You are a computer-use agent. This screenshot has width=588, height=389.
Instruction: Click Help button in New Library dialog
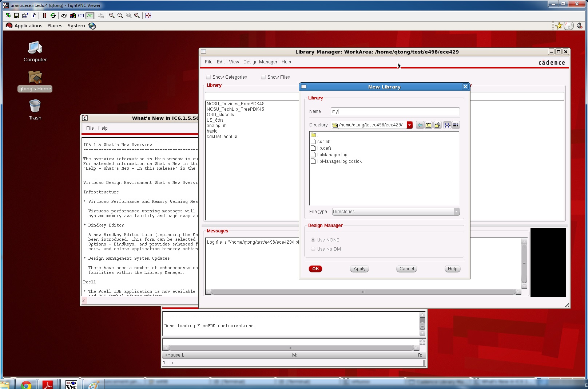[x=452, y=269]
